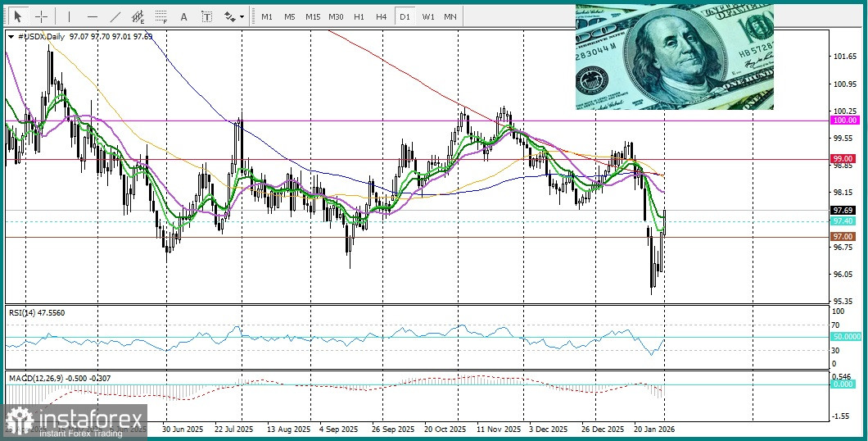Screen dimensions: 868x441
Task: Click the 98.15 price axis value
Action: [843, 193]
